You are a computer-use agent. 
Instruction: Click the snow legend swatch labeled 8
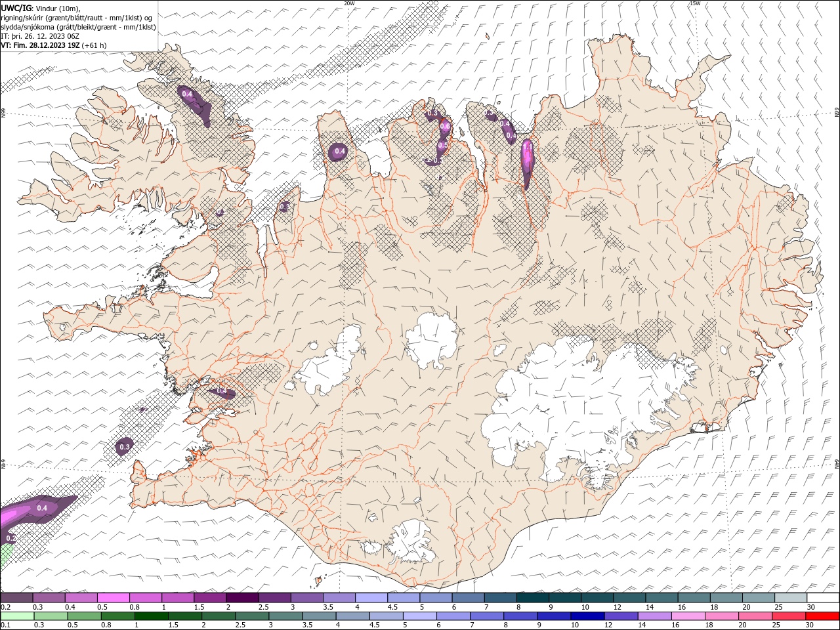[x=532, y=598]
